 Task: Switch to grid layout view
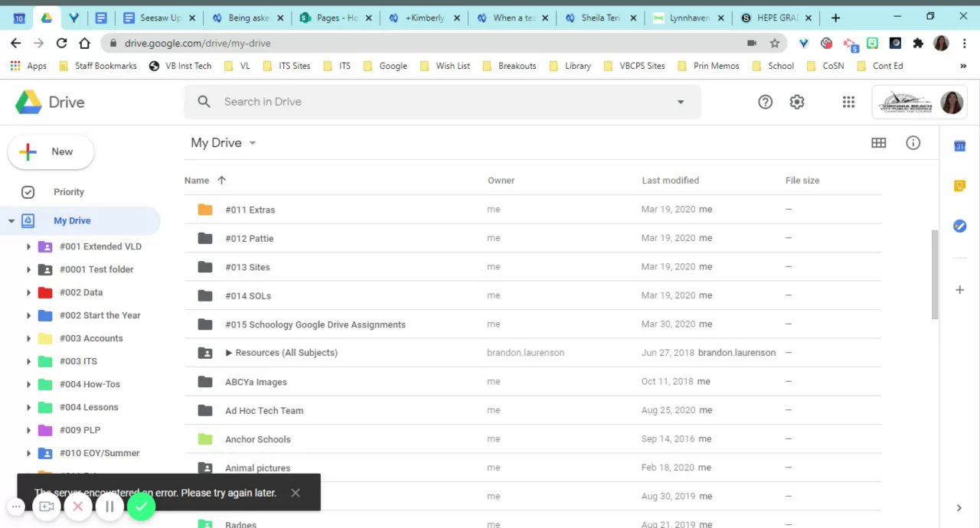(x=878, y=143)
